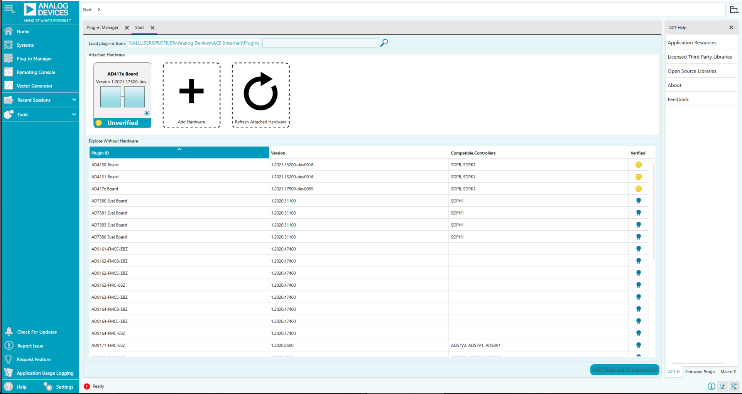Open About in ACE Help panel
The height and width of the screenshot is (394, 742).
tap(674, 85)
